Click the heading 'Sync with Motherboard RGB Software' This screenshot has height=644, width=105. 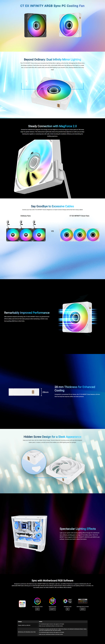point(52,580)
